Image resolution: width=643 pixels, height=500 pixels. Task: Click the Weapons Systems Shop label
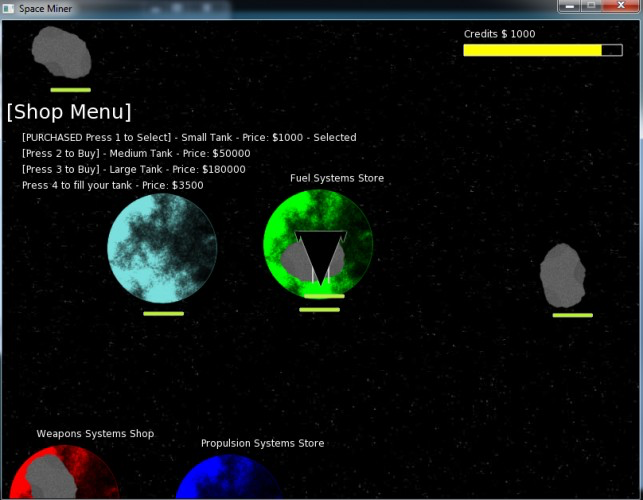pyautogui.click(x=95, y=434)
